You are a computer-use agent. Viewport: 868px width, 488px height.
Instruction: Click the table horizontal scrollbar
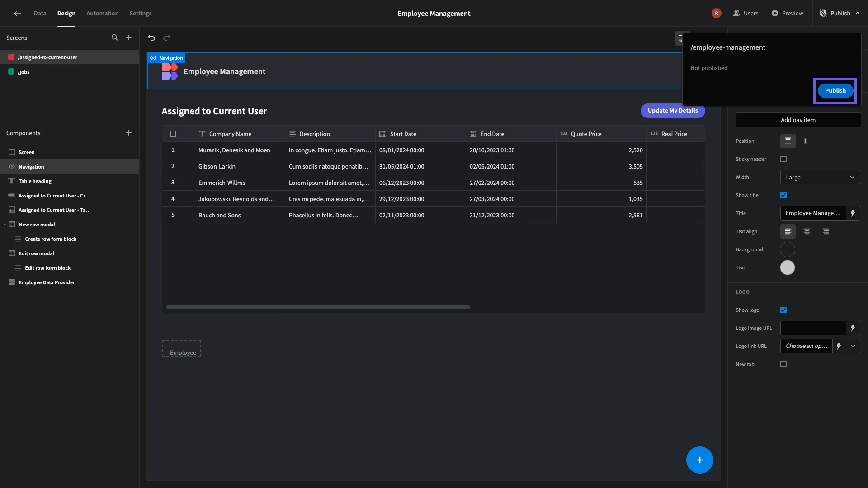click(318, 307)
